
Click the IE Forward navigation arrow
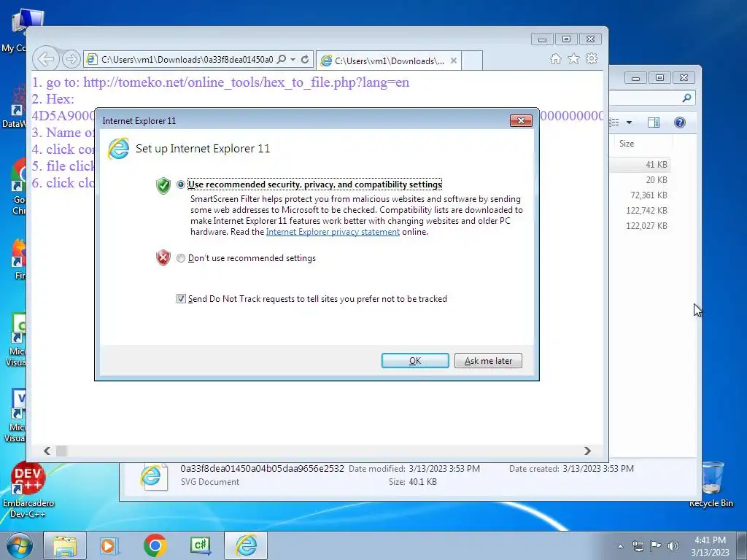pos(71,59)
